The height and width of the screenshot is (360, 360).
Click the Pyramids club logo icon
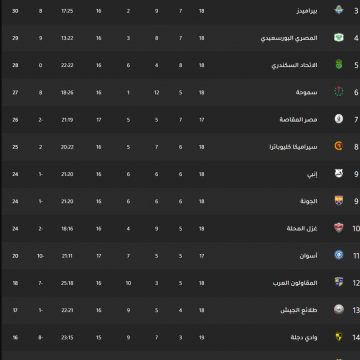[339, 11]
